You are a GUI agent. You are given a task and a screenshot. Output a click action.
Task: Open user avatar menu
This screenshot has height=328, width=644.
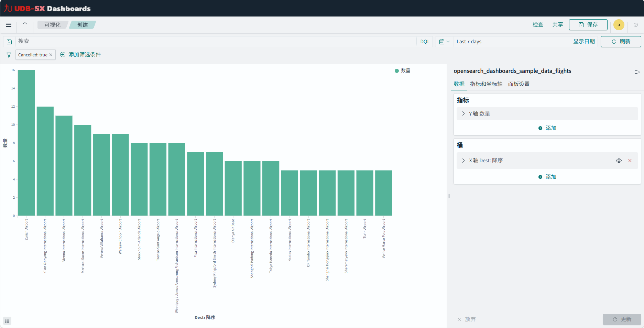pos(619,25)
